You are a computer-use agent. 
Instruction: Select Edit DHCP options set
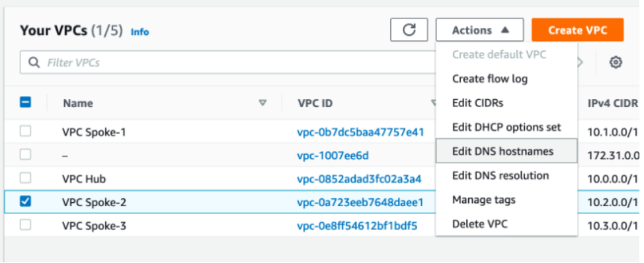coord(506,127)
